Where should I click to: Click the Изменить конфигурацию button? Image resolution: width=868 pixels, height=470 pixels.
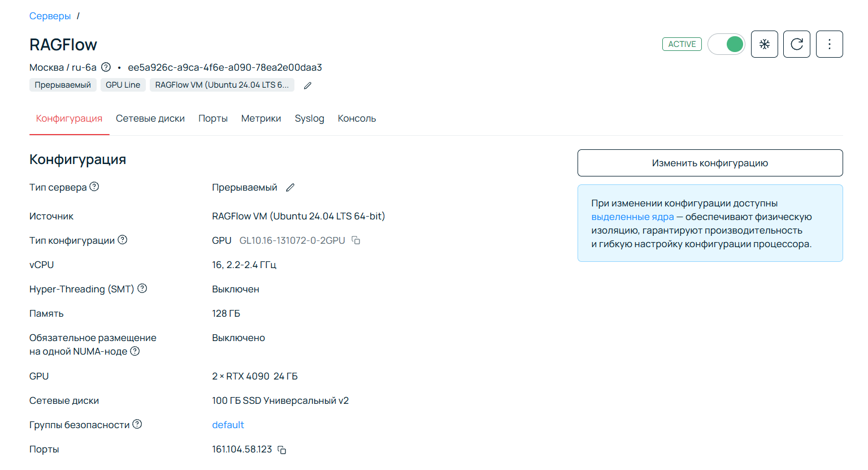(710, 163)
